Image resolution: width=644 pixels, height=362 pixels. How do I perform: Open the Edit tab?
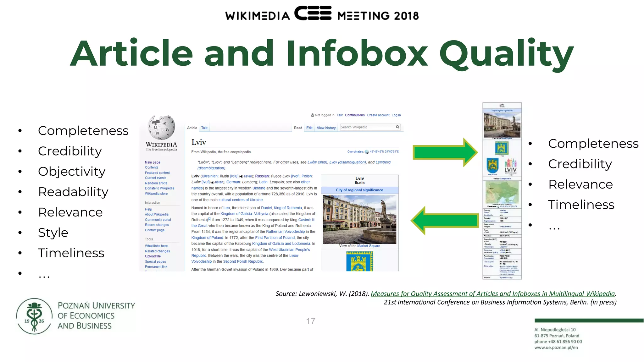[309, 128]
